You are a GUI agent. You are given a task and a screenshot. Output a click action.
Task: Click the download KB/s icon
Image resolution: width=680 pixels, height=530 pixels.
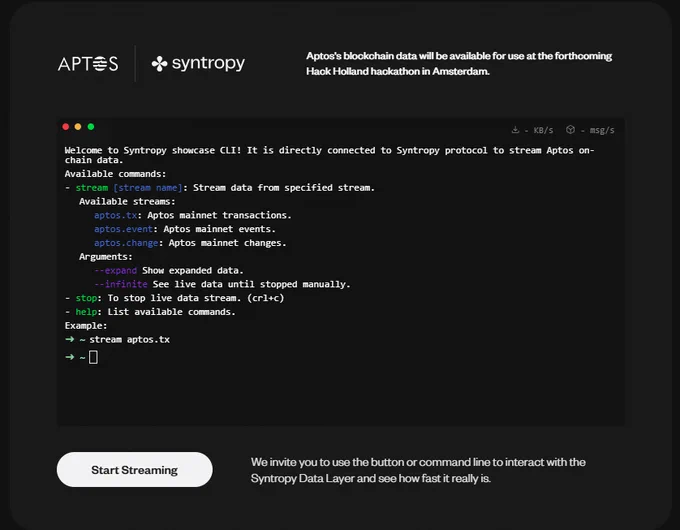tap(515, 130)
